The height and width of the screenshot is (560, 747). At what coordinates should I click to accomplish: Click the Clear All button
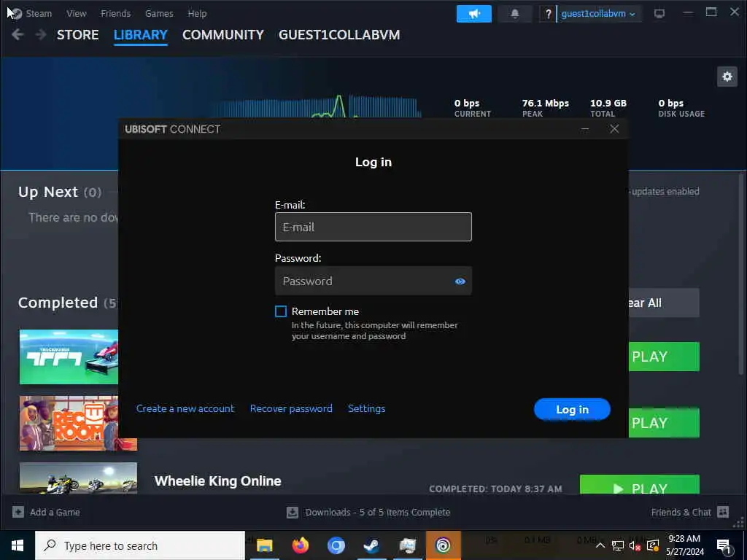[x=664, y=303]
